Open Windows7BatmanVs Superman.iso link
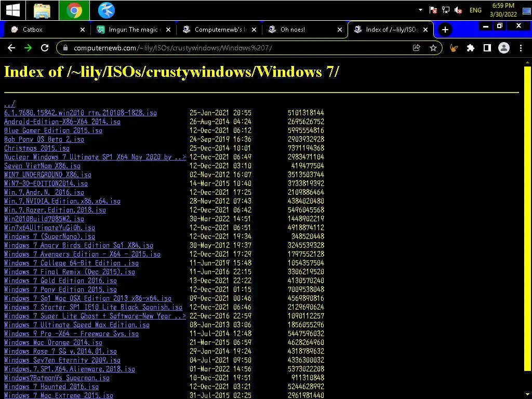The height and width of the screenshot is (399, 532). pos(57,377)
